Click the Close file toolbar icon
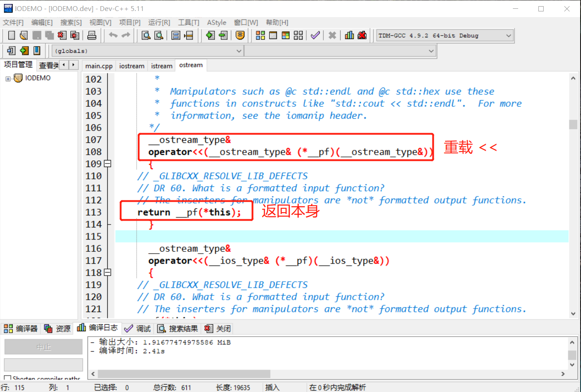581x392 pixels. [62, 36]
